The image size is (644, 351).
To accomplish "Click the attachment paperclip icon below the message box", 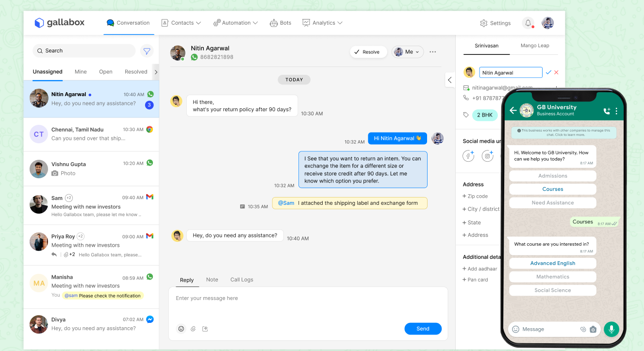I will pyautogui.click(x=193, y=329).
